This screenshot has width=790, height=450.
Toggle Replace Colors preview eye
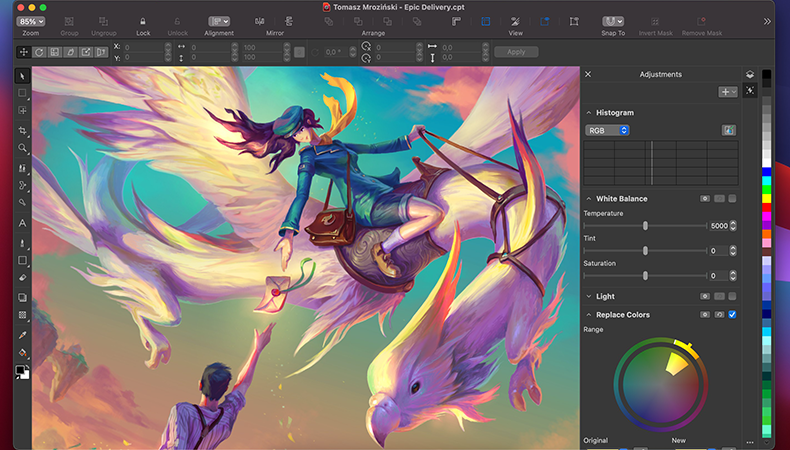tap(705, 314)
